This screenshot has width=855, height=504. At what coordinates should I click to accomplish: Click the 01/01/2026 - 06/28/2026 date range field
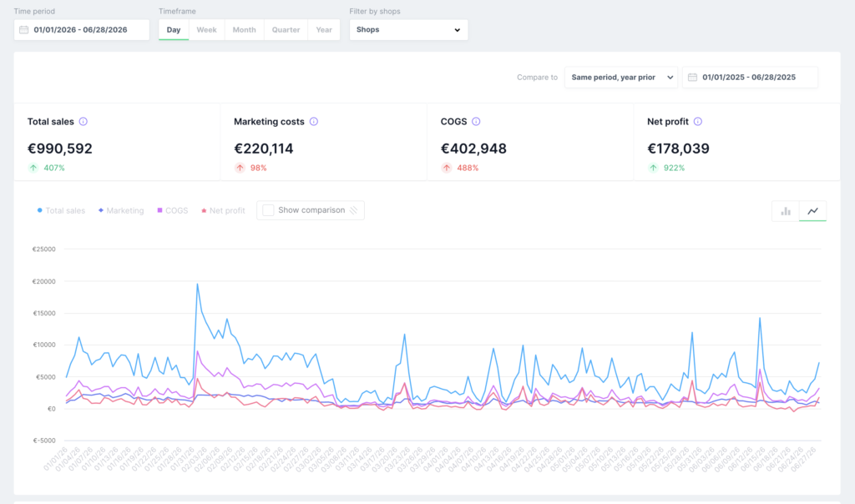82,30
